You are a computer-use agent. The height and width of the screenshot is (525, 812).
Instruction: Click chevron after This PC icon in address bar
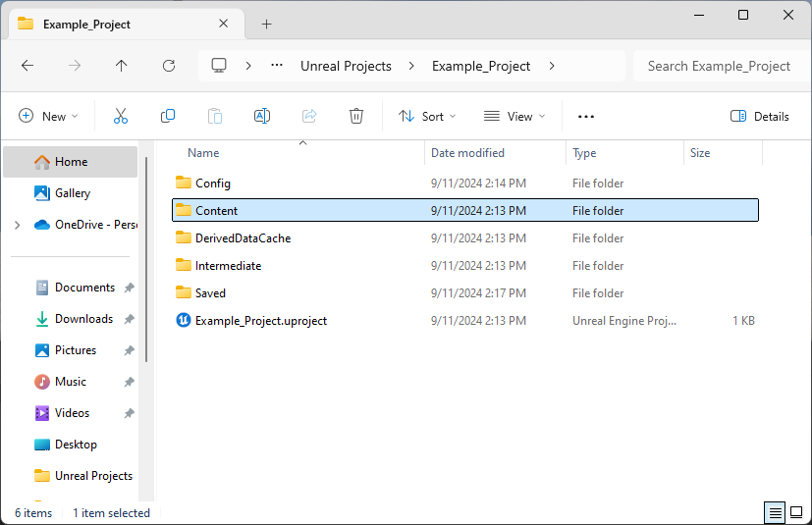pyautogui.click(x=248, y=66)
